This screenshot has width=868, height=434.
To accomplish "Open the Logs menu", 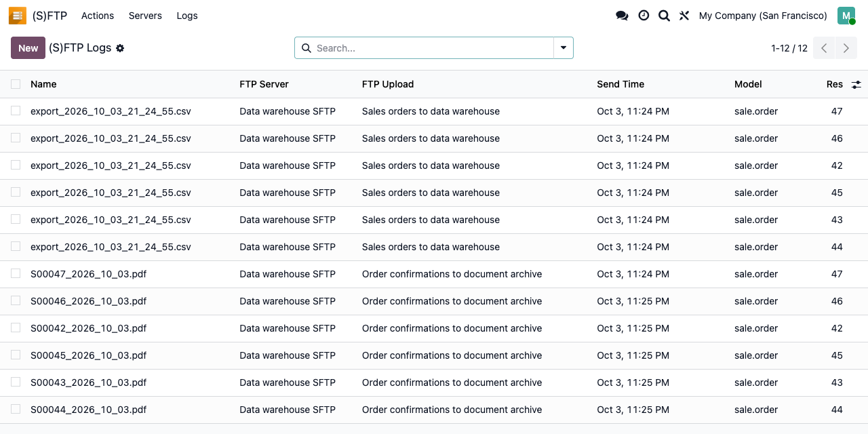I will coord(187,16).
